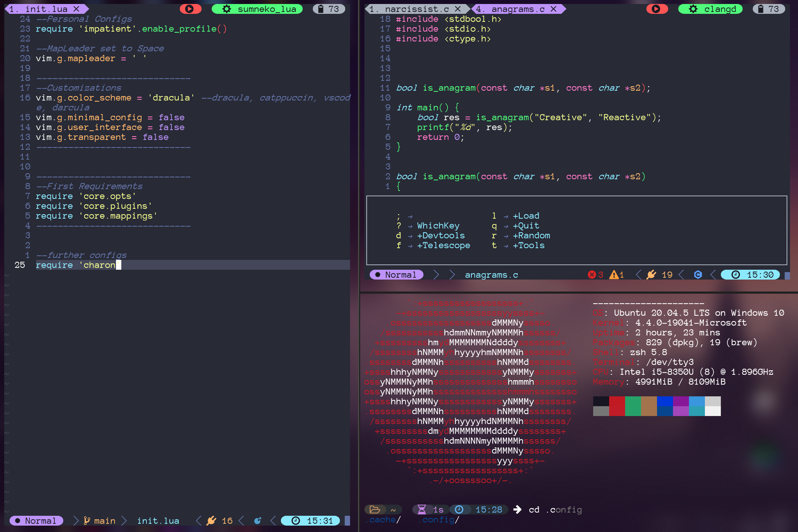Click the folder icon in shell prompt

coord(375,510)
